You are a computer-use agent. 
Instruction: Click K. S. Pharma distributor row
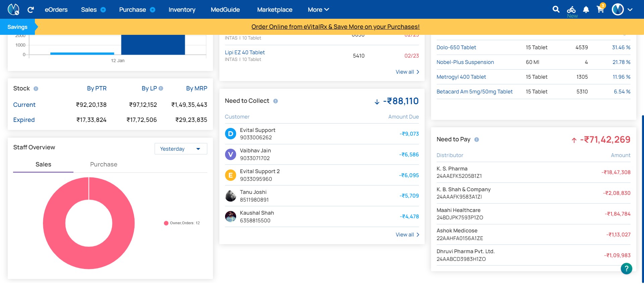(x=533, y=172)
